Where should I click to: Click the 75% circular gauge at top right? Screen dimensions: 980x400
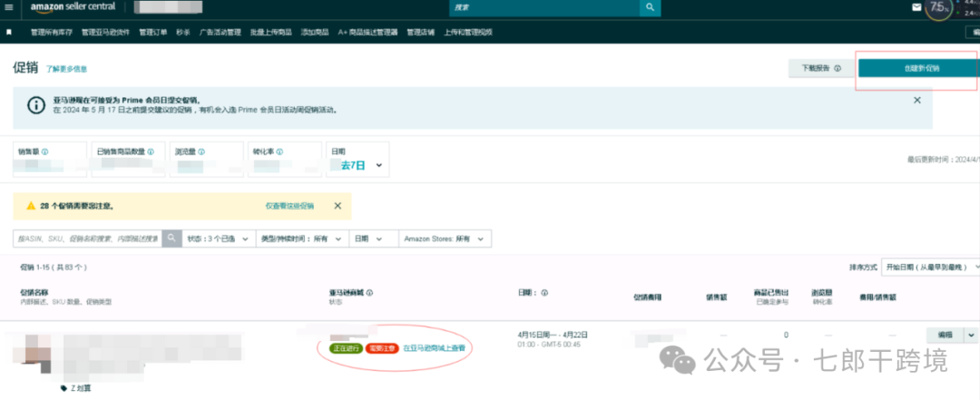[x=939, y=8]
